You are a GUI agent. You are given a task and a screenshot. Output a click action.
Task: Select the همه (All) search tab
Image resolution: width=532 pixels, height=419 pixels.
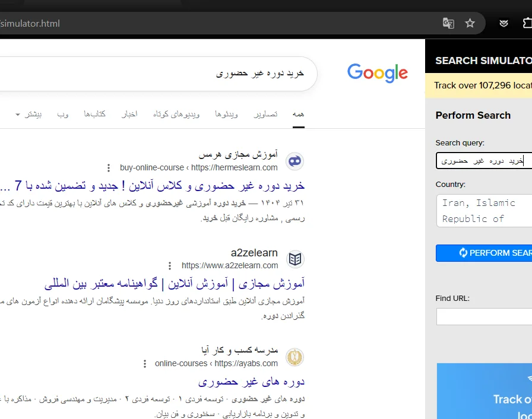[x=298, y=114]
